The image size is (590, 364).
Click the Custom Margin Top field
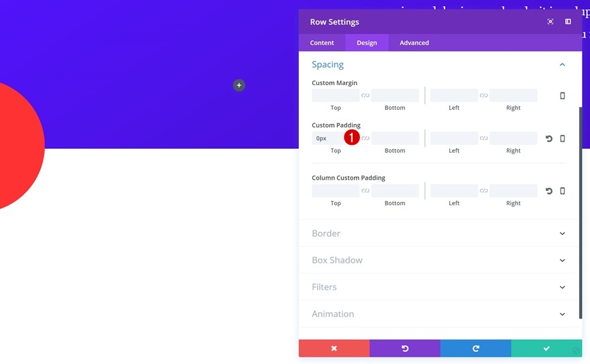click(x=336, y=95)
